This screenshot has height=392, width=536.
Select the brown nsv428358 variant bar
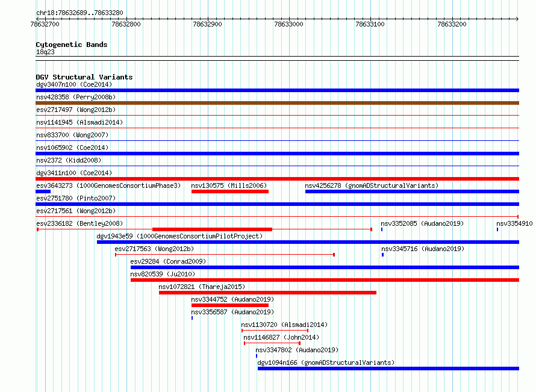click(277, 103)
